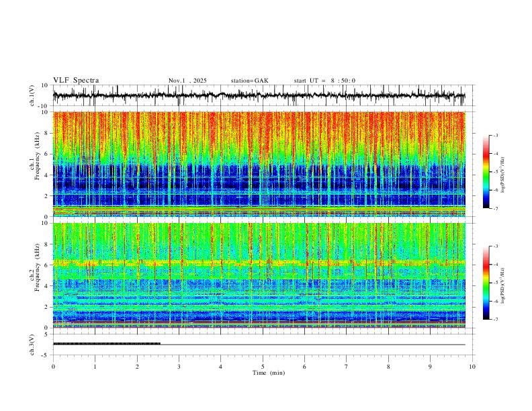Click the time axis tick "2"
The height and width of the screenshot is (411, 532).
(137, 367)
